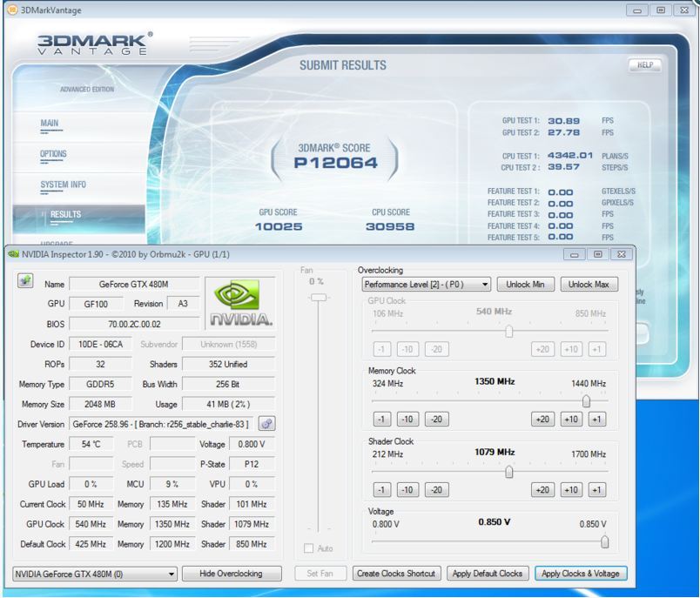Click the Memory Clock -1 button
The image size is (700, 598).
[381, 419]
